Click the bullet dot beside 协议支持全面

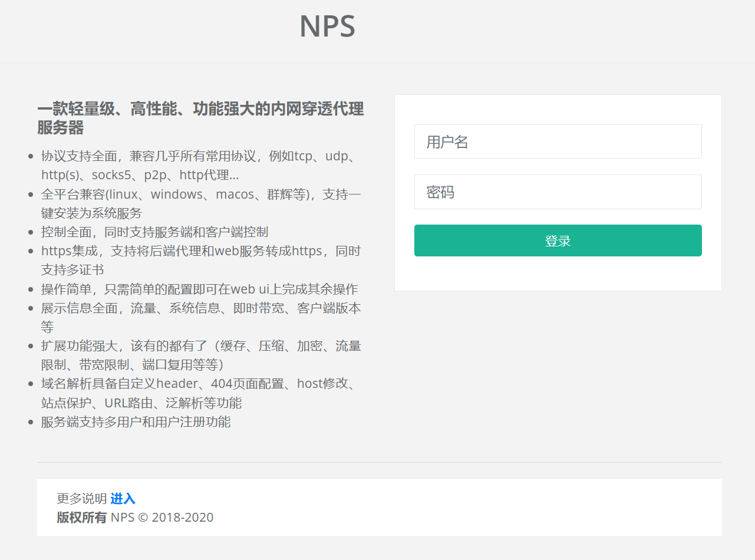point(31,157)
